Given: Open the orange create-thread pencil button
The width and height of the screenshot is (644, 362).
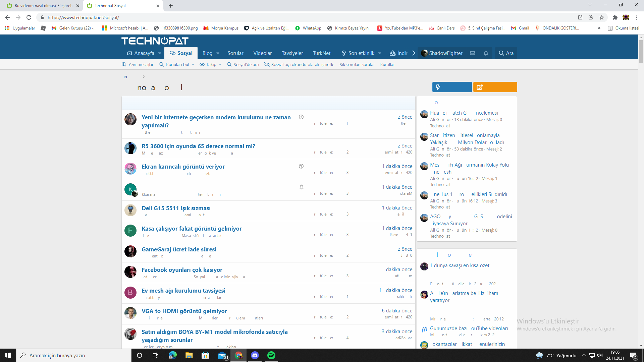Looking at the screenshot, I should [x=495, y=87].
